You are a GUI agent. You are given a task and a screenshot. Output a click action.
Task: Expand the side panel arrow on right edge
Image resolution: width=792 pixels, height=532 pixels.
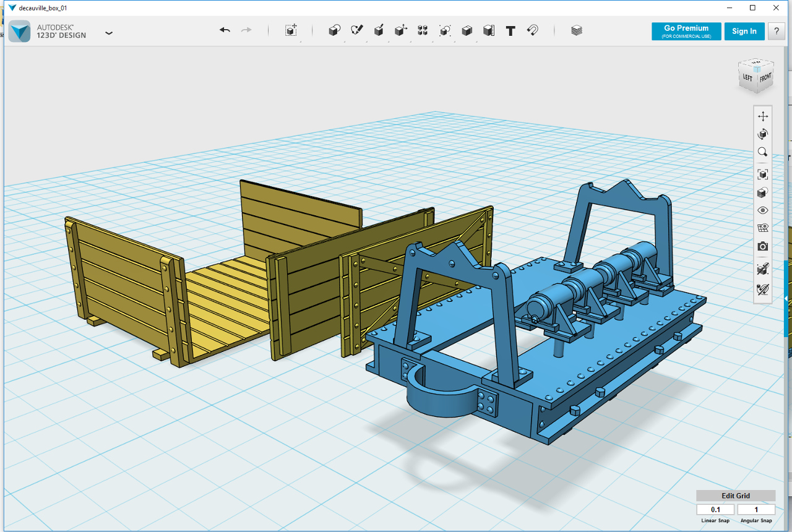click(x=786, y=299)
